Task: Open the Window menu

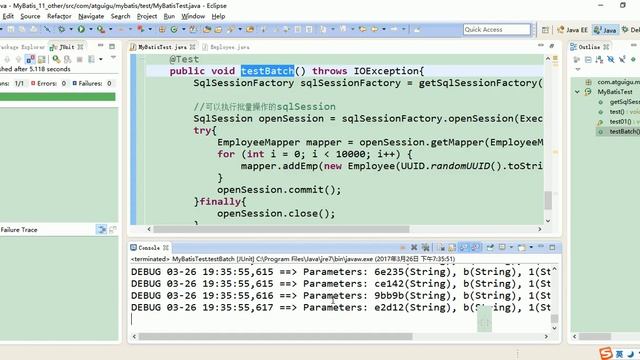Action: [x=193, y=16]
